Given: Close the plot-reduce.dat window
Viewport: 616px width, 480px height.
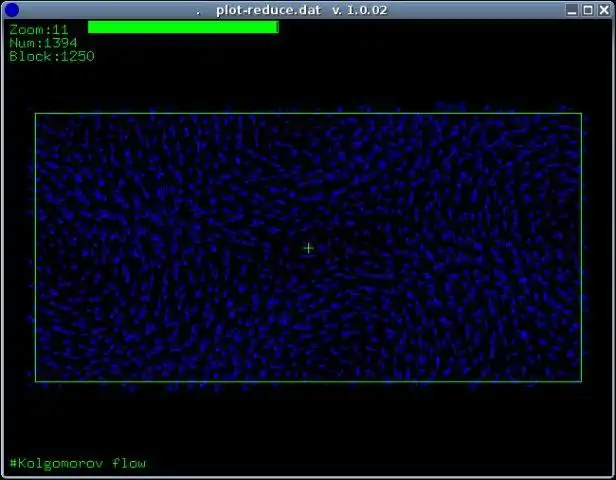Looking at the screenshot, I should pos(604,10).
